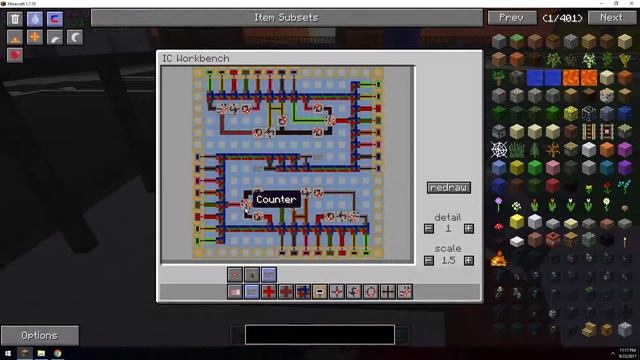Pick the lime green wool block item
Viewport: 640px width, 360px height.
pyautogui.click(x=535, y=168)
